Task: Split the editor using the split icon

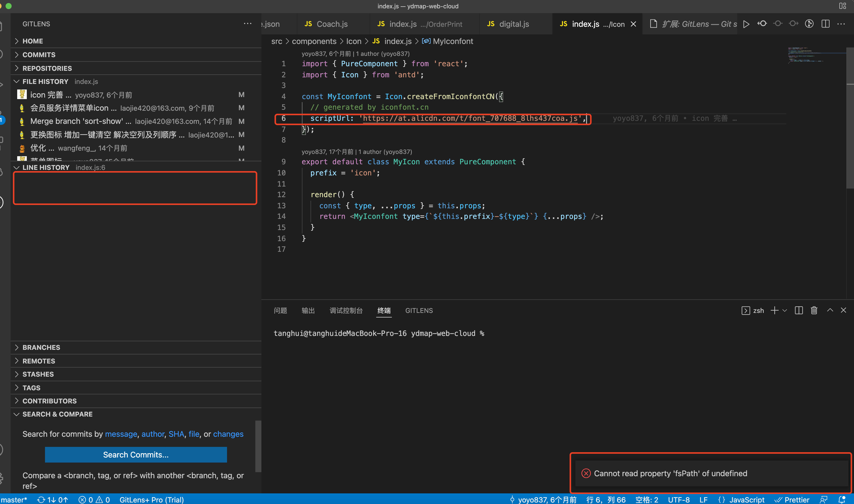Action: coord(825,24)
